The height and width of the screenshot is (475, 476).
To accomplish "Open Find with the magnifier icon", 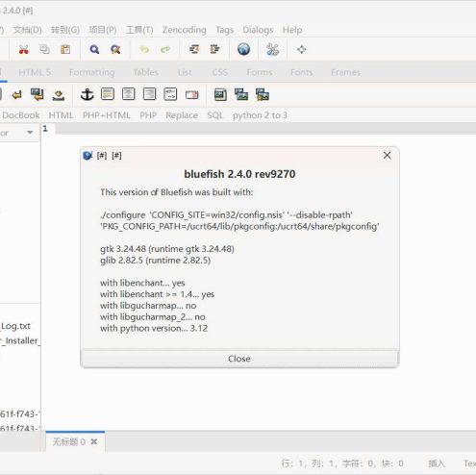I will pos(94,49).
